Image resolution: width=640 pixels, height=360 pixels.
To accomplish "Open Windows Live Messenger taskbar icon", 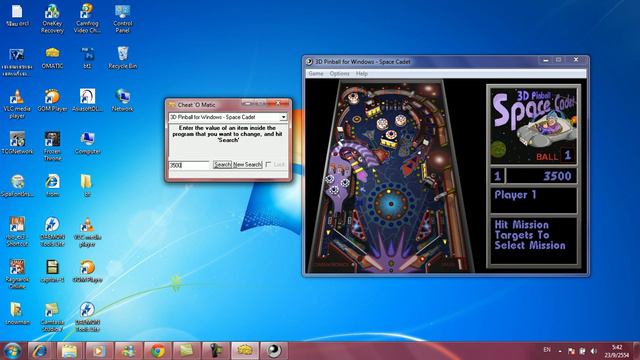I will point(128,351).
